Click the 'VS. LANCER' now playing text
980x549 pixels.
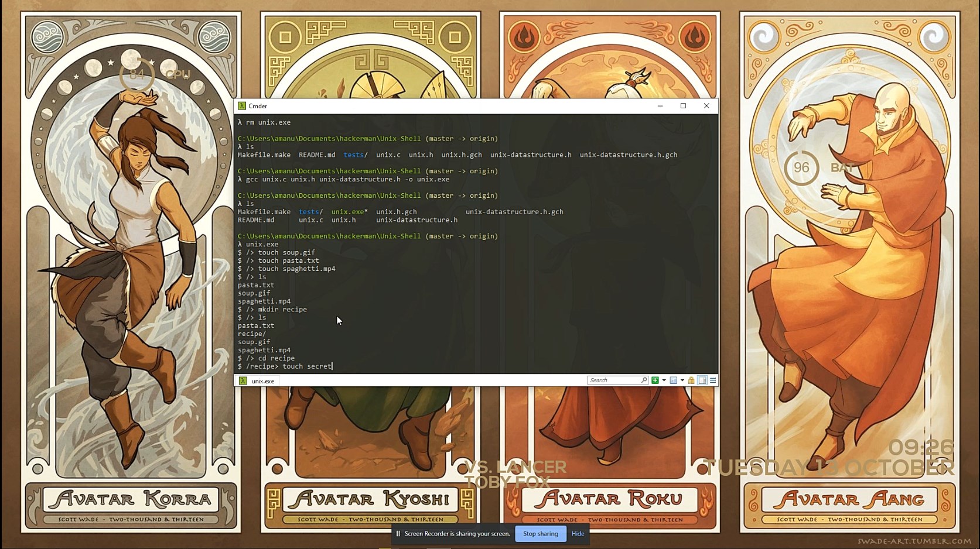coord(515,467)
